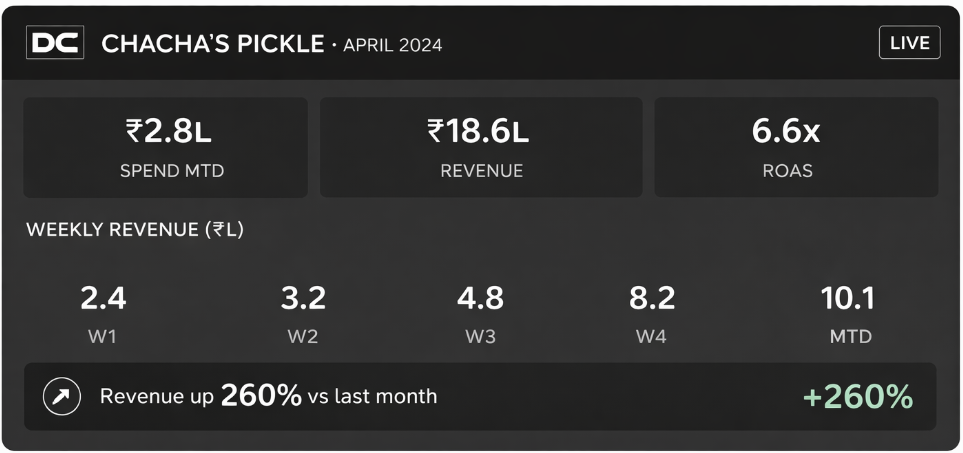The height and width of the screenshot is (453, 963).
Task: Click the Weekly Revenue section heading
Action: point(135,230)
